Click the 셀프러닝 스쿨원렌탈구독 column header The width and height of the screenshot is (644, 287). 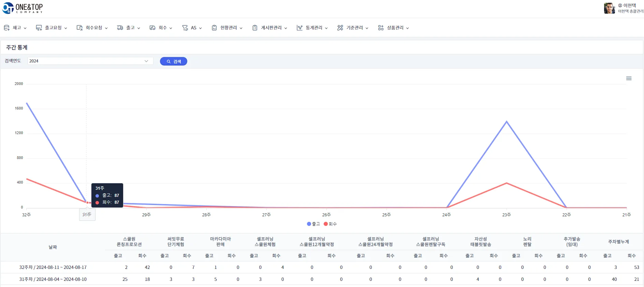[x=430, y=242]
